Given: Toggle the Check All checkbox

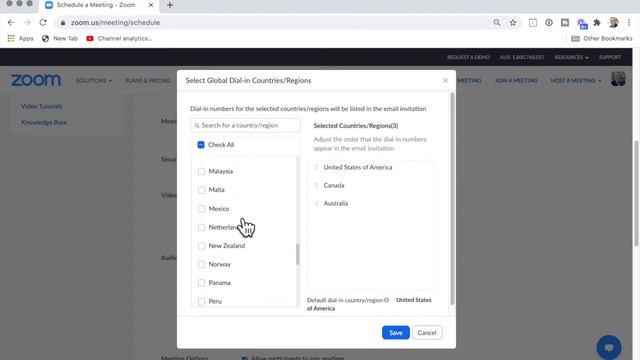Looking at the screenshot, I should click(x=201, y=145).
